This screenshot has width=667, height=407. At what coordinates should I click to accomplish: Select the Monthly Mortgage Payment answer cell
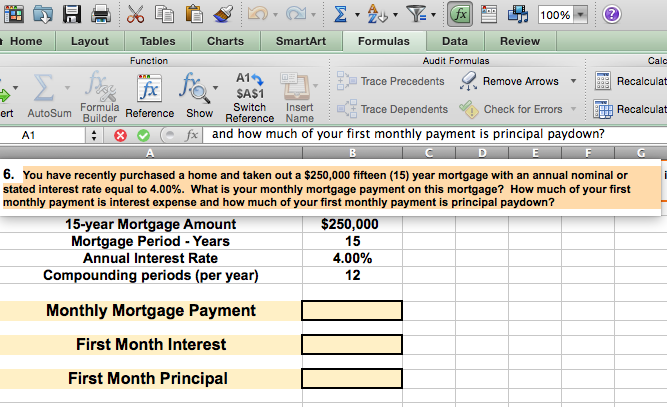[352, 310]
